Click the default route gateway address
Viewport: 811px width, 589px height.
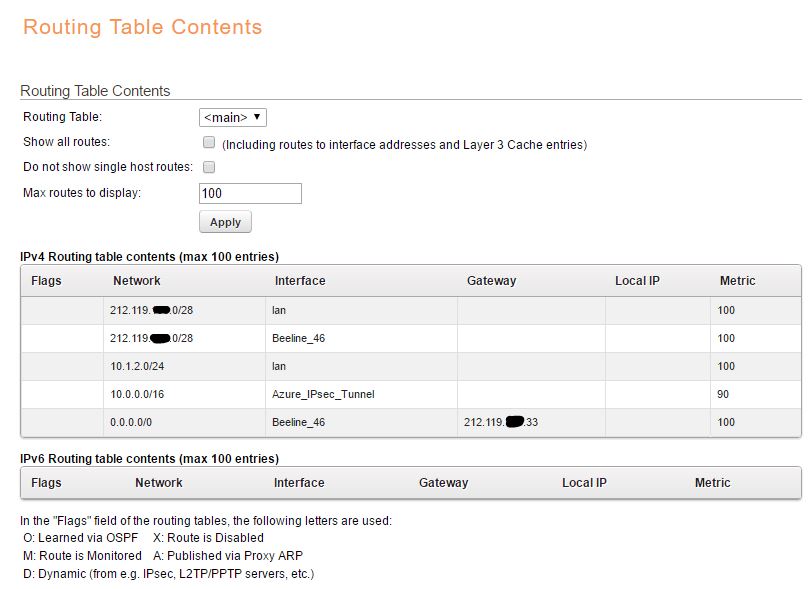click(501, 422)
